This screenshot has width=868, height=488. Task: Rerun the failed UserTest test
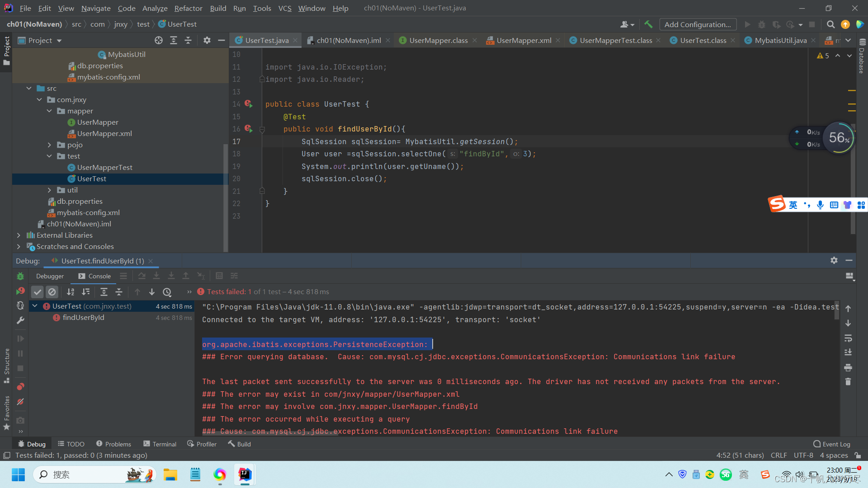[x=20, y=291]
